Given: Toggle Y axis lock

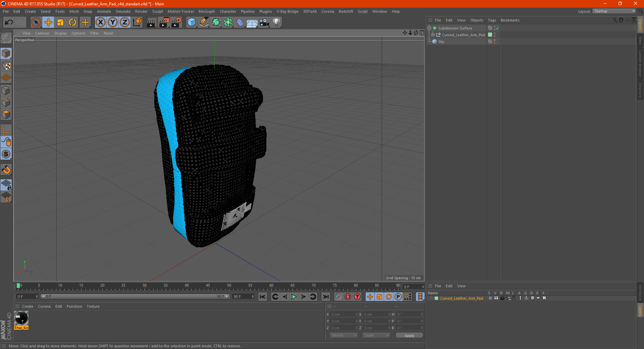Looking at the screenshot, I should pyautogui.click(x=113, y=22).
